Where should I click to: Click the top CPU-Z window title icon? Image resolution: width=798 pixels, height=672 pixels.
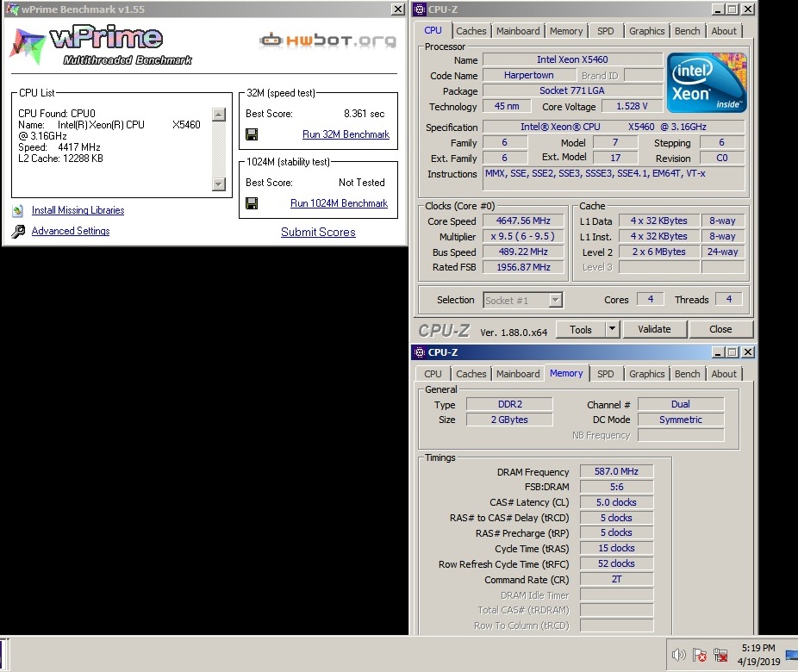coord(420,9)
